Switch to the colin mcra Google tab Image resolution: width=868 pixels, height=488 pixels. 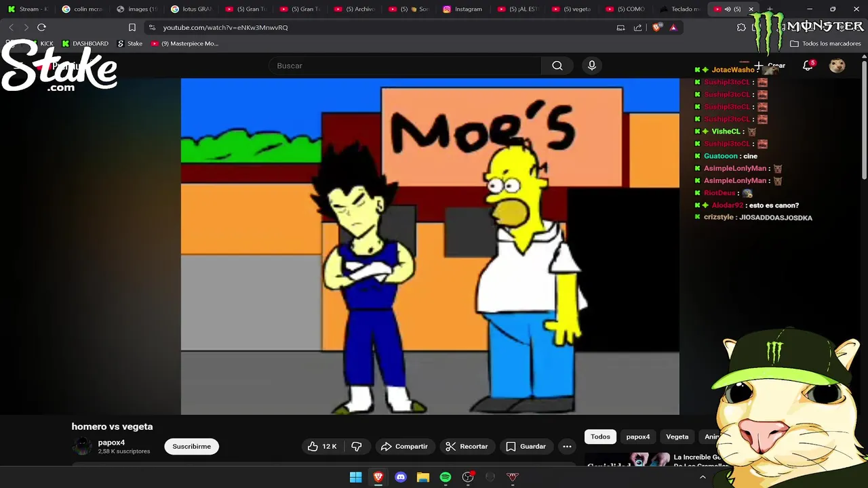(x=83, y=9)
